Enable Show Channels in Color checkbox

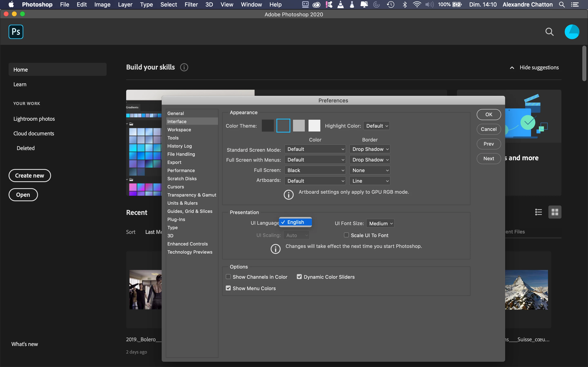click(228, 277)
